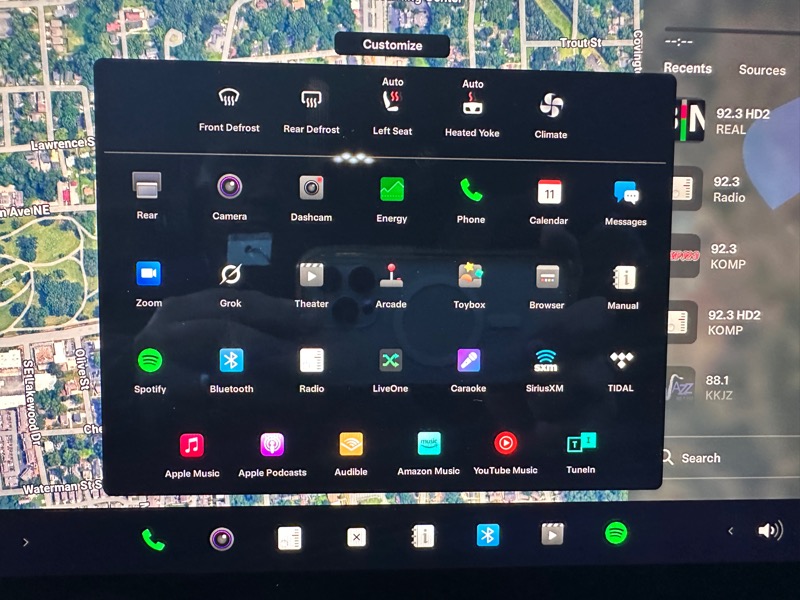
Task: Click the arrow left of the volume icon
Action: [730, 531]
